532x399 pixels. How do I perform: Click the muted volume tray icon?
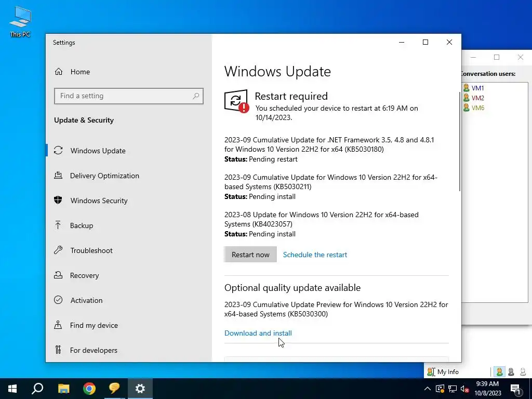tap(465, 389)
